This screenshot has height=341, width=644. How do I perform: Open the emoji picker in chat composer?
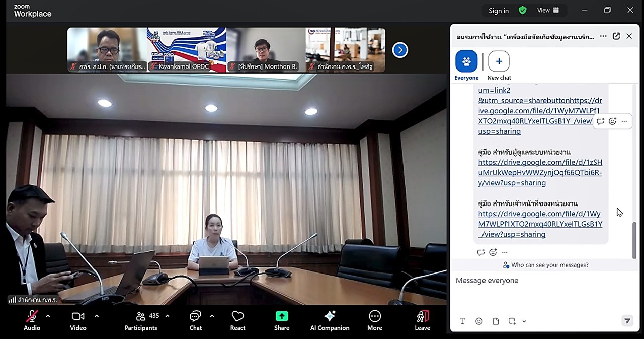(x=479, y=321)
